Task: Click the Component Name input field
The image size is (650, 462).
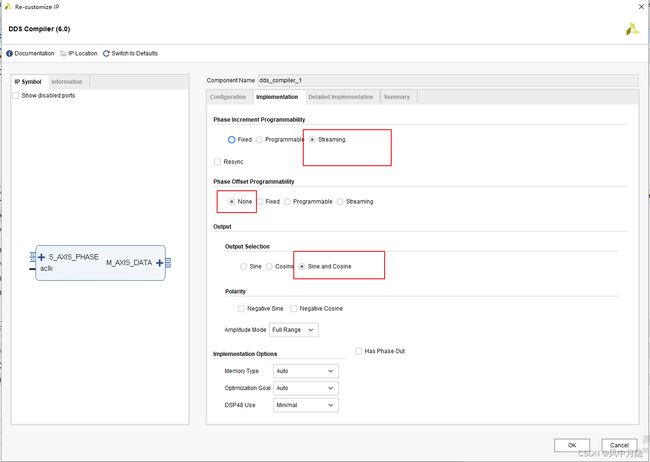Action: (x=448, y=80)
